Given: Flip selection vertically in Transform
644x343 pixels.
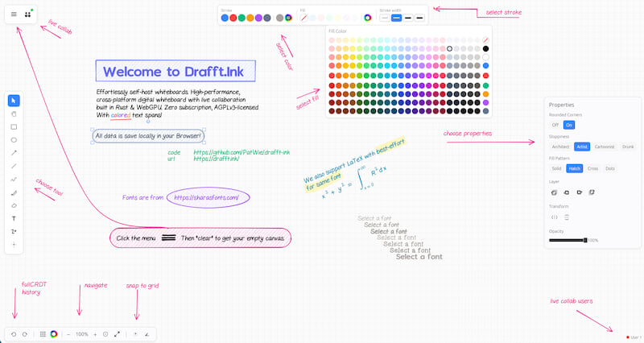Looking at the screenshot, I should [x=567, y=217].
